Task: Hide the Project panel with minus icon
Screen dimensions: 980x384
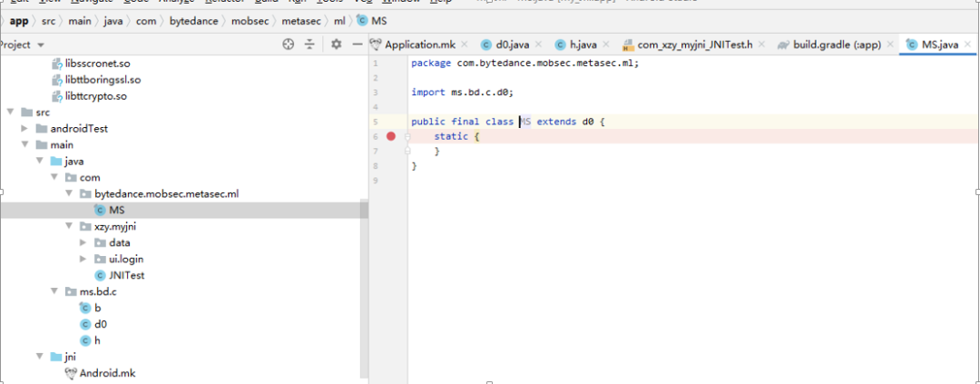Action: [358, 44]
